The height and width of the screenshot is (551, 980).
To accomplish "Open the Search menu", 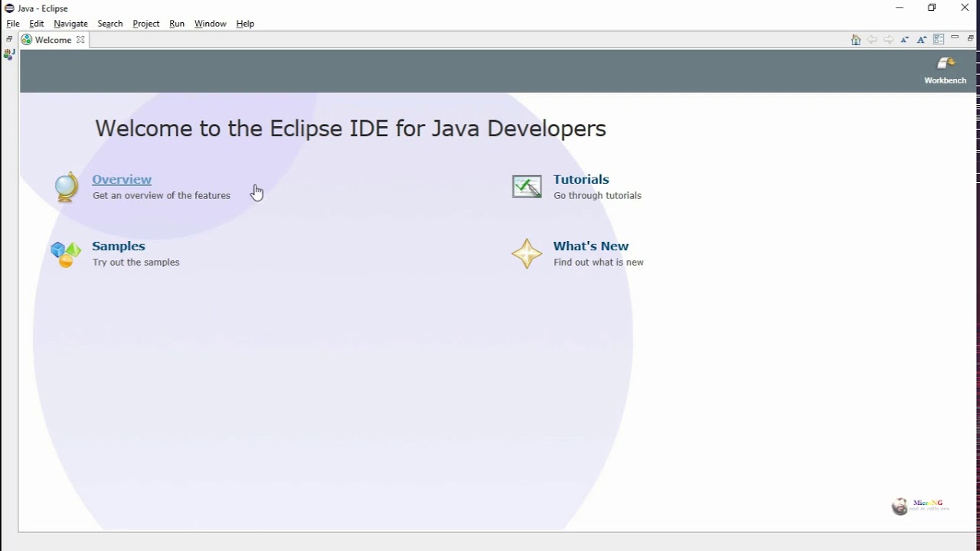I will [x=110, y=24].
